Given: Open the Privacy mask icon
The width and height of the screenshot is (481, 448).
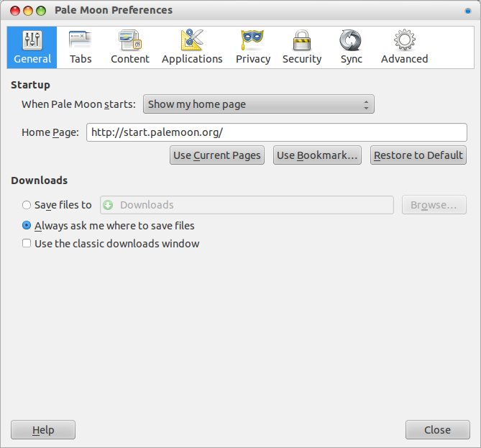Looking at the screenshot, I should (252, 40).
